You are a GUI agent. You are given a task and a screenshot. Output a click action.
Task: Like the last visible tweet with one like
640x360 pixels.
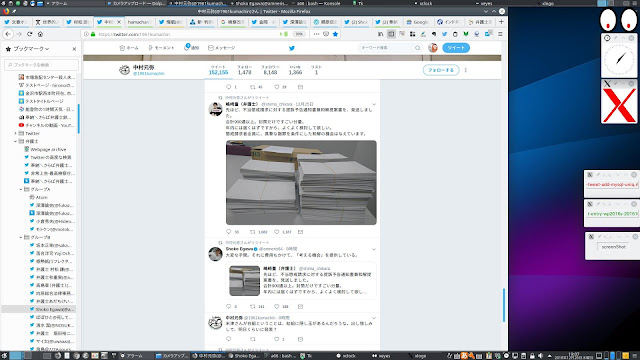pos(277,339)
